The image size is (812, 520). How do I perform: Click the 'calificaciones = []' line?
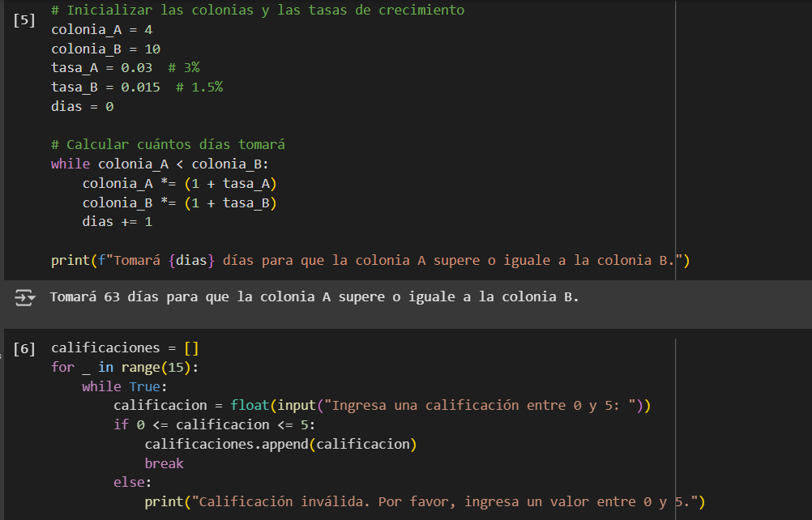pyautogui.click(x=125, y=347)
